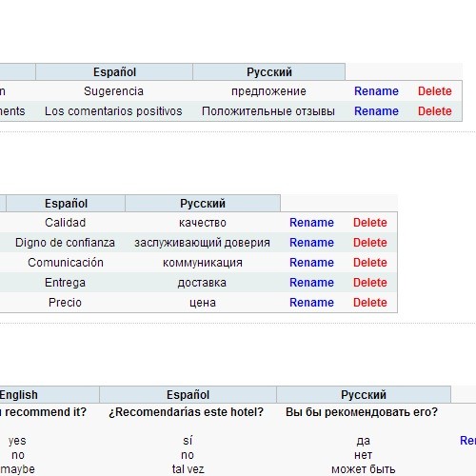This screenshot has width=476, height=476.
Task: Click the Русский header in second table
Action: [x=203, y=204]
